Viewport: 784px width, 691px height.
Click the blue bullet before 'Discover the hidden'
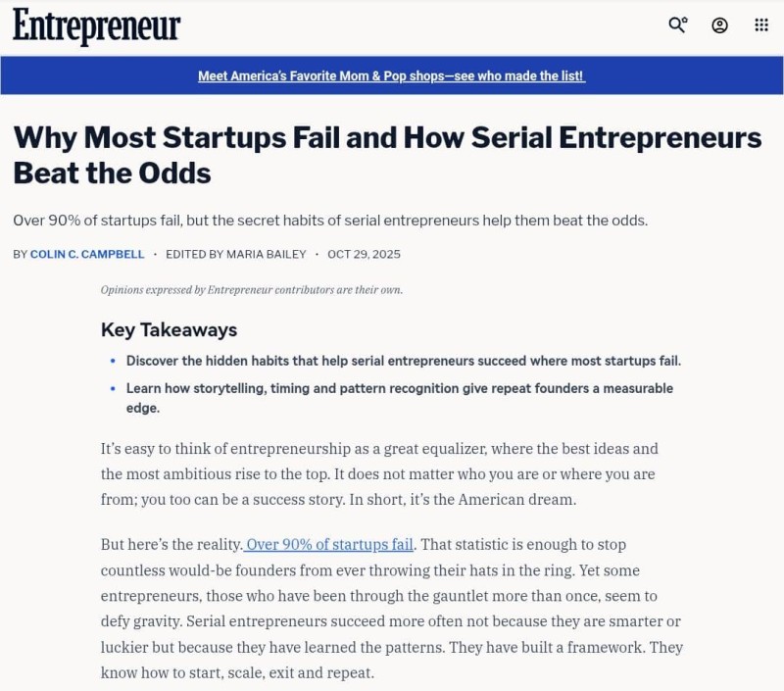114,361
